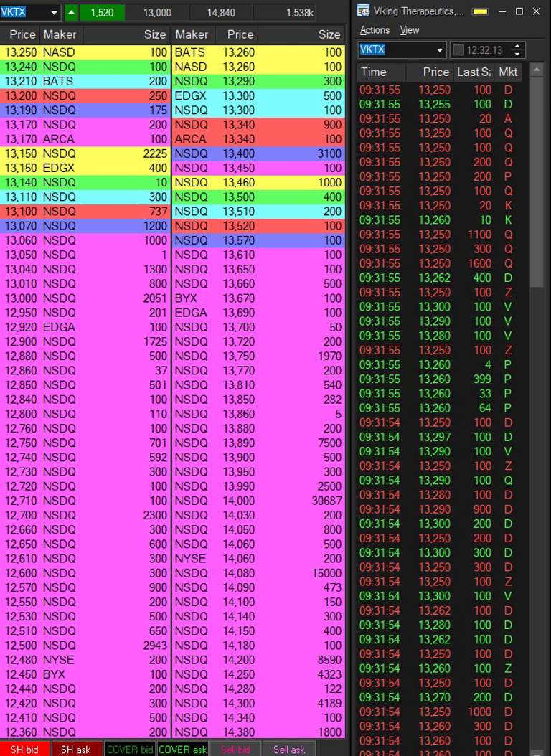
Task: Click the Time & Sales vertical scrollbar thumb
Action: coord(536,182)
